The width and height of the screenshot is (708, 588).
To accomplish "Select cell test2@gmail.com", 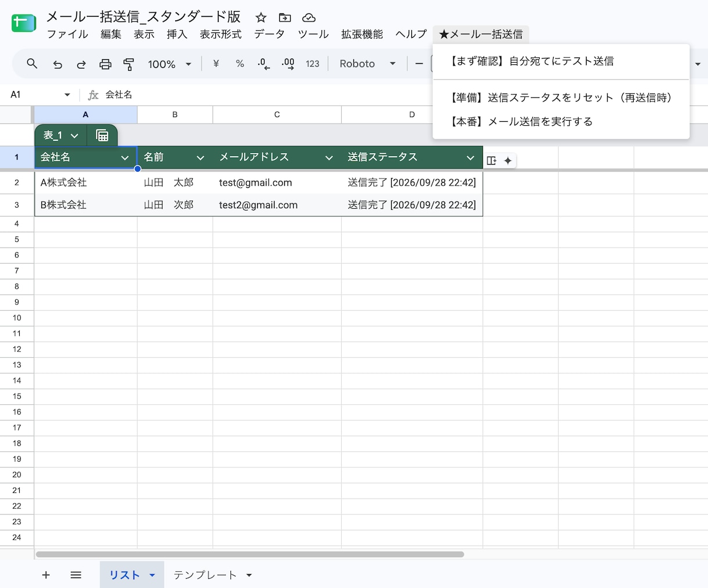I will click(277, 205).
